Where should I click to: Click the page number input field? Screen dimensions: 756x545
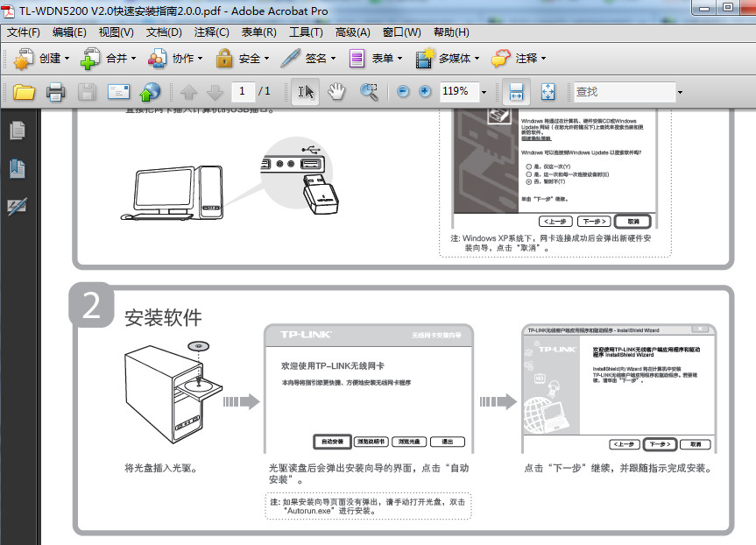(244, 91)
